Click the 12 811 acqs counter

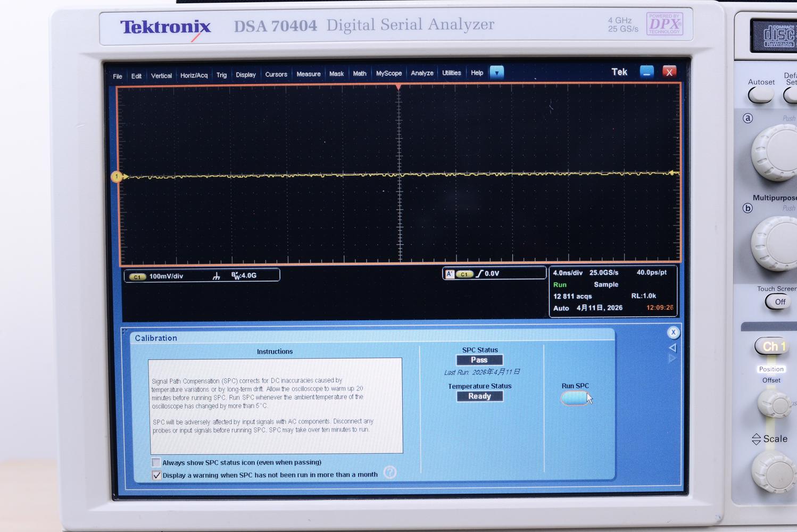coord(572,296)
